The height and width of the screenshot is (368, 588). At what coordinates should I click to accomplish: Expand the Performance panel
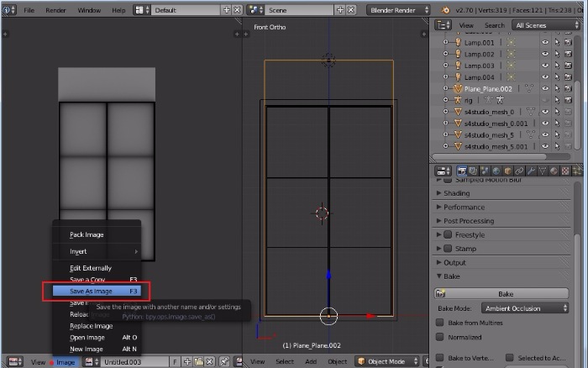438,207
